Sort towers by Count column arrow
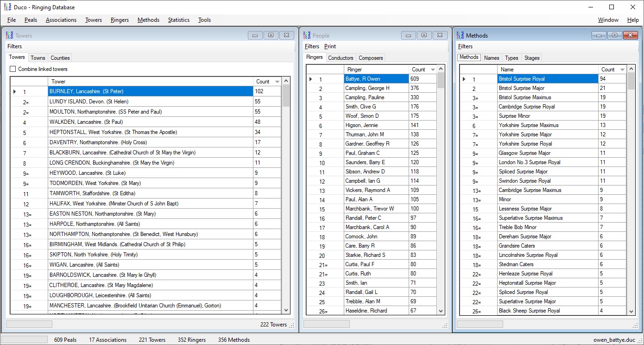This screenshot has width=644, height=345. [277, 82]
